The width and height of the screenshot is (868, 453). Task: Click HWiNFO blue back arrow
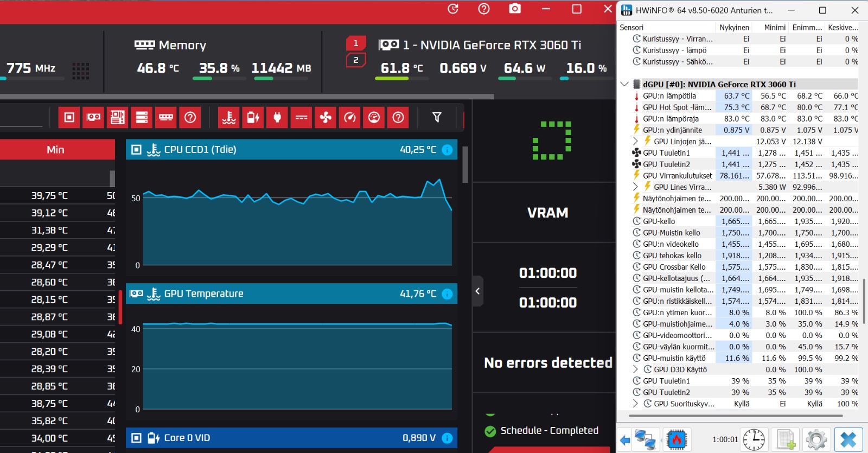tap(625, 439)
